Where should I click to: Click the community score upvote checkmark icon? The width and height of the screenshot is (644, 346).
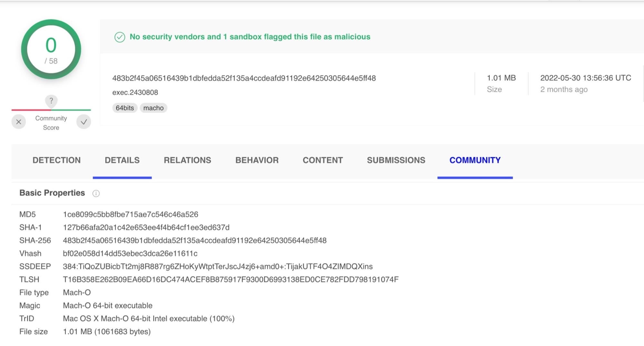(x=84, y=122)
